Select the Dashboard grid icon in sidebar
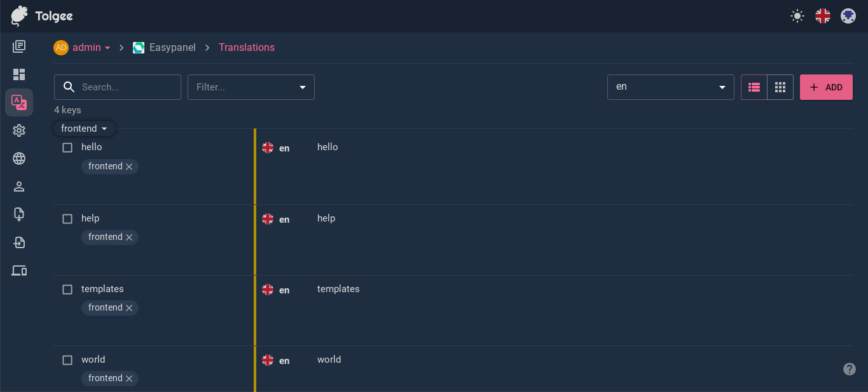This screenshot has width=868, height=392. pyautogui.click(x=19, y=74)
